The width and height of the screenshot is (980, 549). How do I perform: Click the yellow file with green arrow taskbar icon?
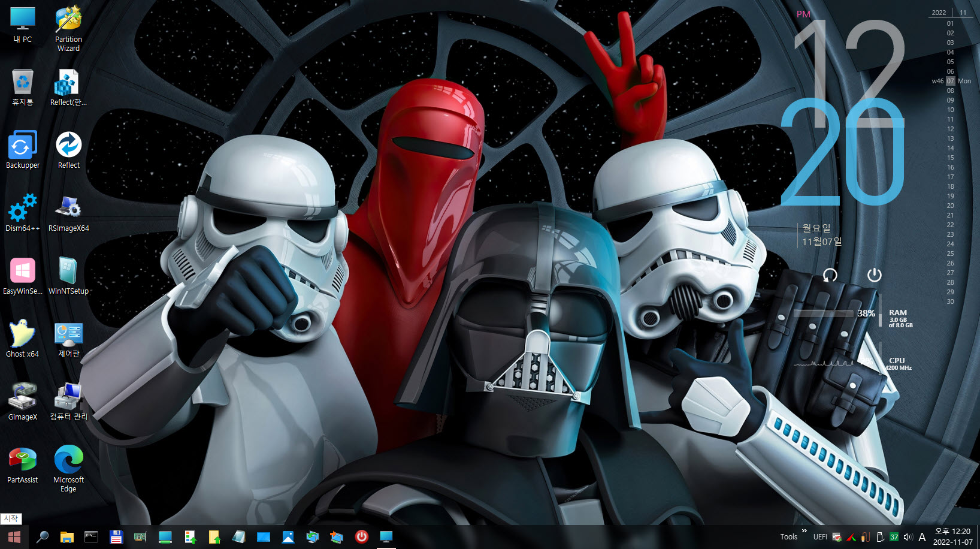(x=214, y=537)
